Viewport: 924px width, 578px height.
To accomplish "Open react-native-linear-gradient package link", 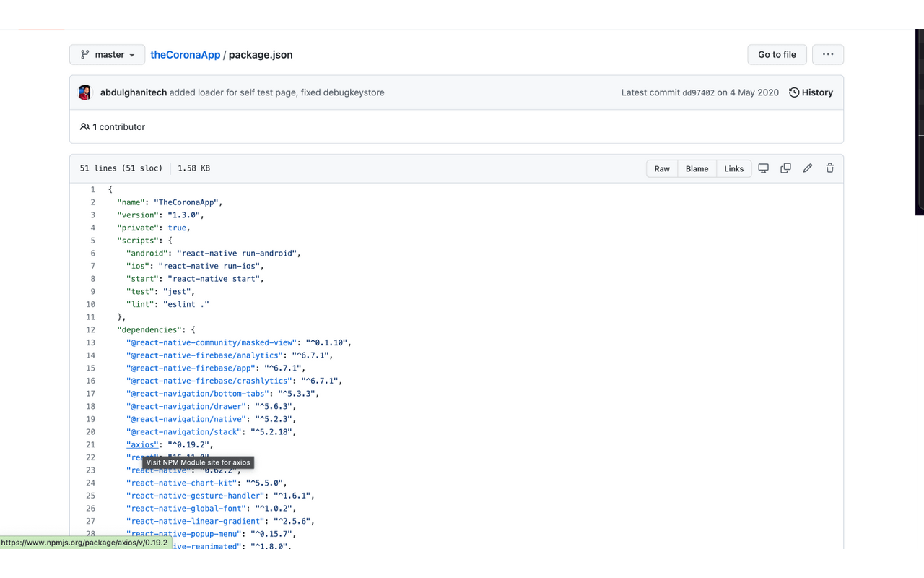I will [x=196, y=521].
